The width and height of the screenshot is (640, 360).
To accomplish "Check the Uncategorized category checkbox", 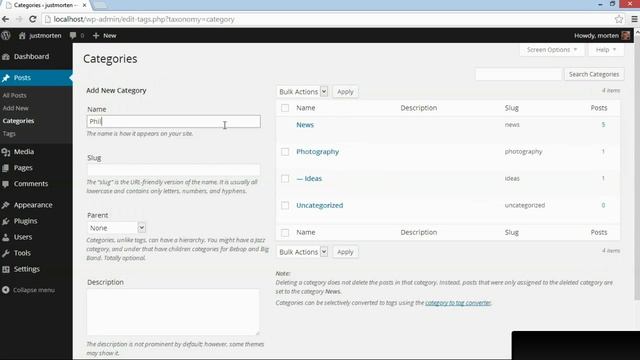I will click(x=285, y=205).
